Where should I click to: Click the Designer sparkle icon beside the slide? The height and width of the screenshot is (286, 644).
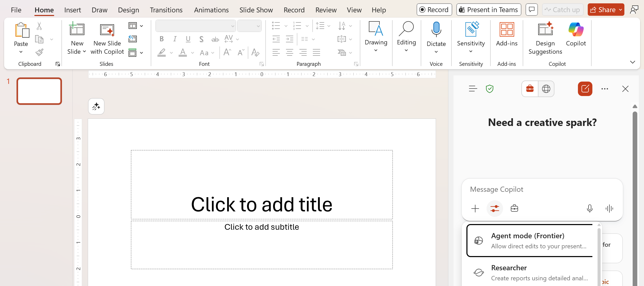(x=96, y=106)
